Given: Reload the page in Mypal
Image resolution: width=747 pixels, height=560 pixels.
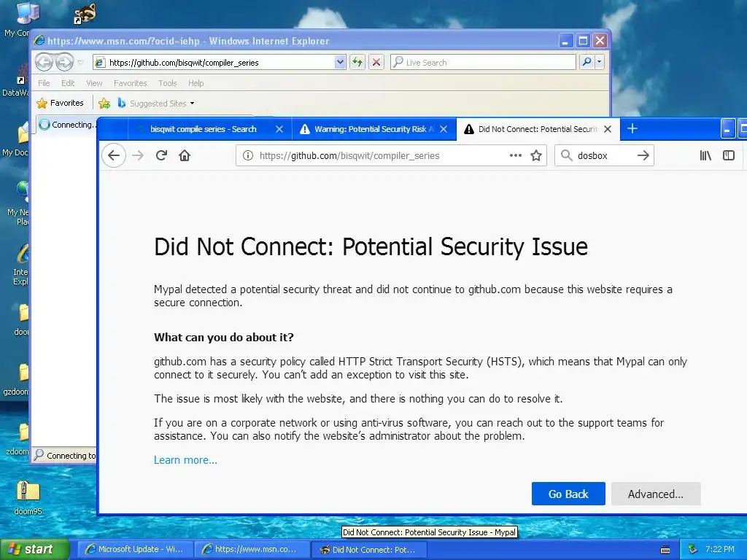Looking at the screenshot, I should (x=161, y=155).
